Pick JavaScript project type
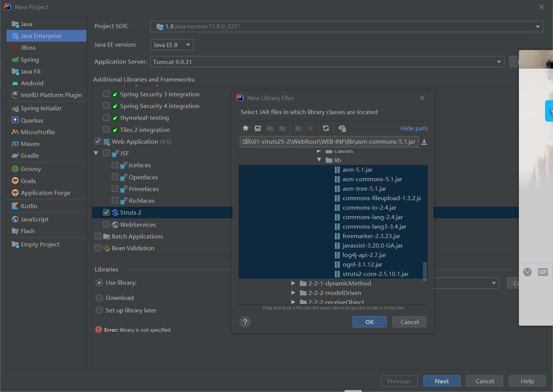Image resolution: width=553 pixels, height=392 pixels. click(x=46, y=219)
